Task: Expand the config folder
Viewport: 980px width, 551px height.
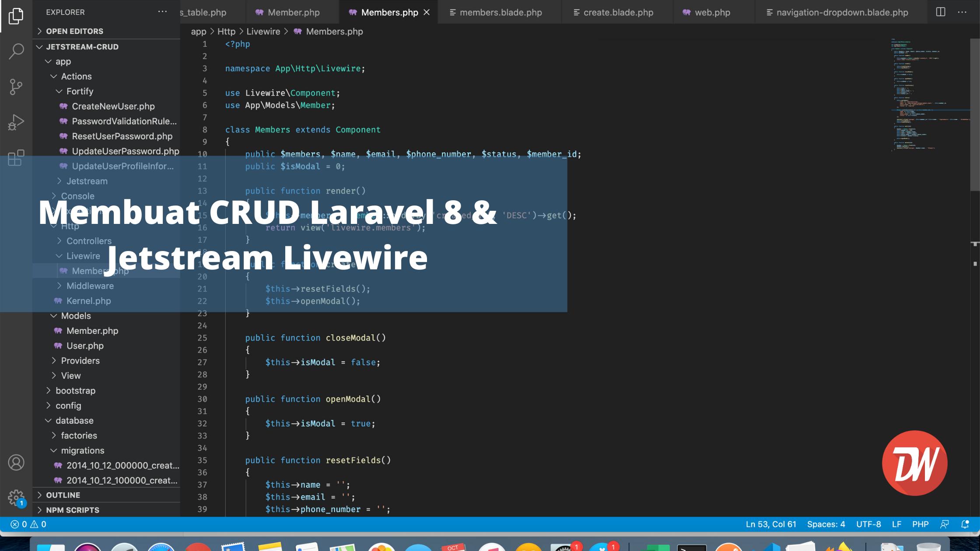Action: point(106,405)
